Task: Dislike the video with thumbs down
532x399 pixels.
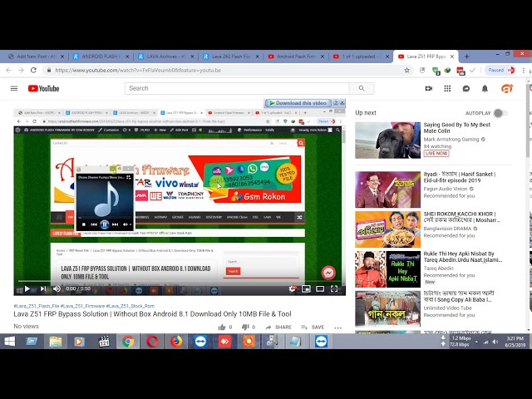Action: (245, 327)
